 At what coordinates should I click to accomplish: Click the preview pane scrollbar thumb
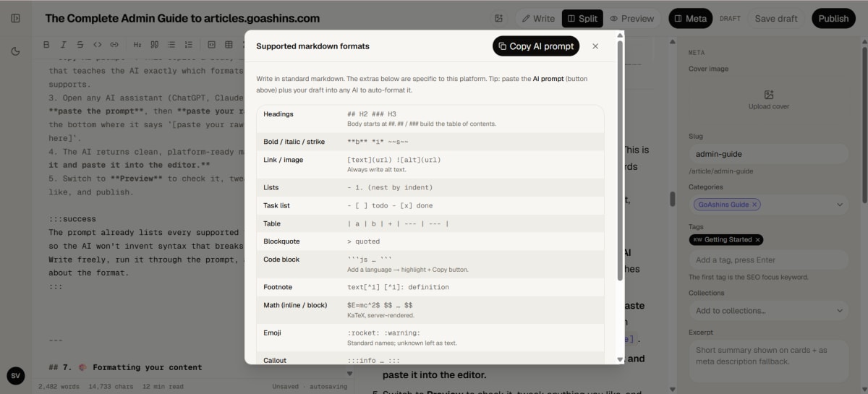click(671, 199)
